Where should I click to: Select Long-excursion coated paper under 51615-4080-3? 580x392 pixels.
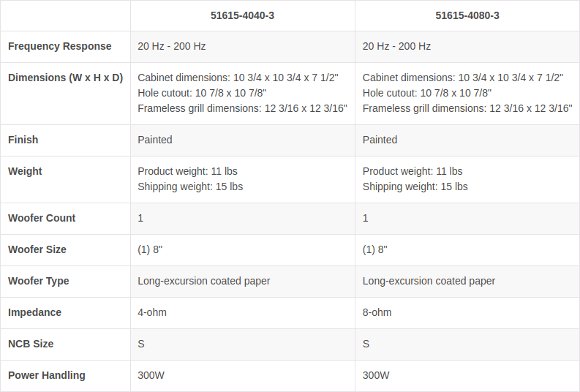pyautogui.click(x=429, y=281)
